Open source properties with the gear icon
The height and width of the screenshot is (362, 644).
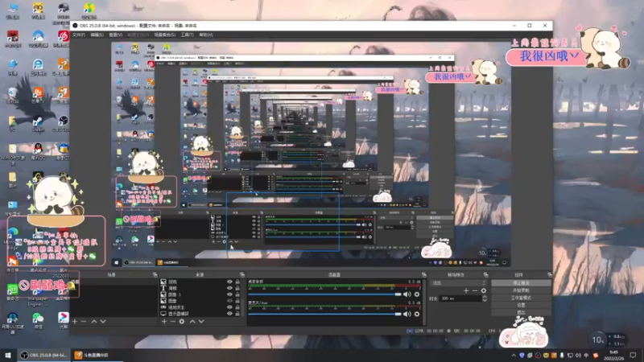(182, 321)
